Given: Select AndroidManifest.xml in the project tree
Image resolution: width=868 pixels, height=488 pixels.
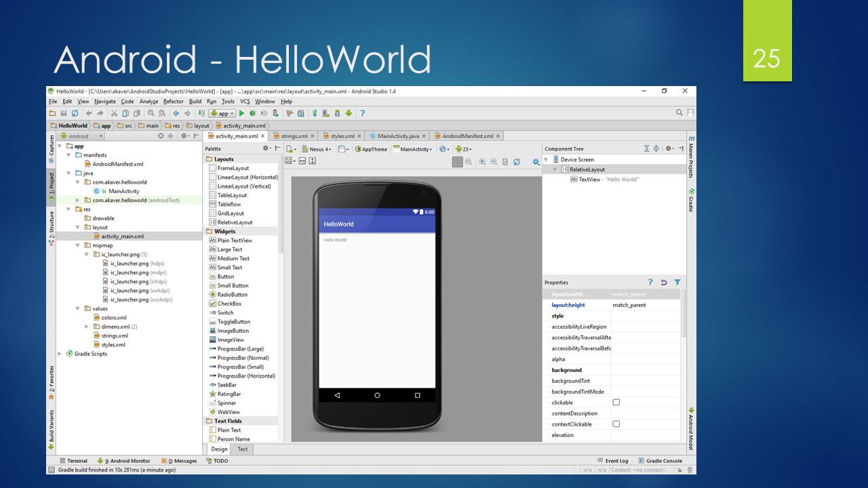Looking at the screenshot, I should pyautogui.click(x=118, y=164).
